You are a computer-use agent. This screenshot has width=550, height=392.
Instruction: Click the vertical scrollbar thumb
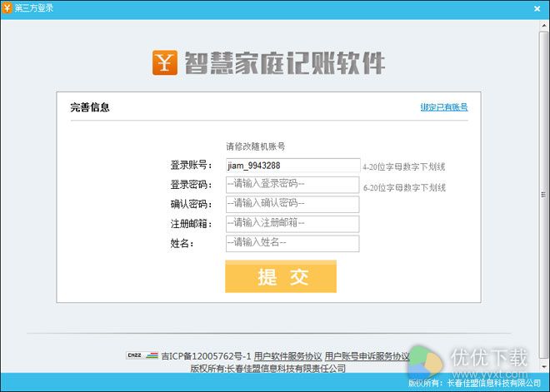click(x=544, y=195)
